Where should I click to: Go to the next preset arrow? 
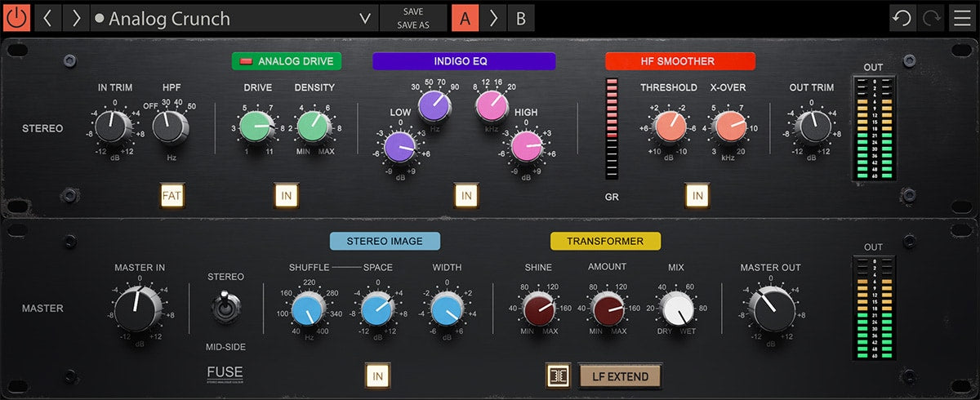pyautogui.click(x=75, y=18)
